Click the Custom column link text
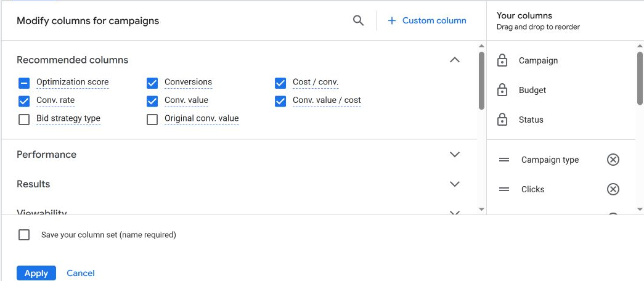Viewport: 644px width, 281px height. [434, 20]
